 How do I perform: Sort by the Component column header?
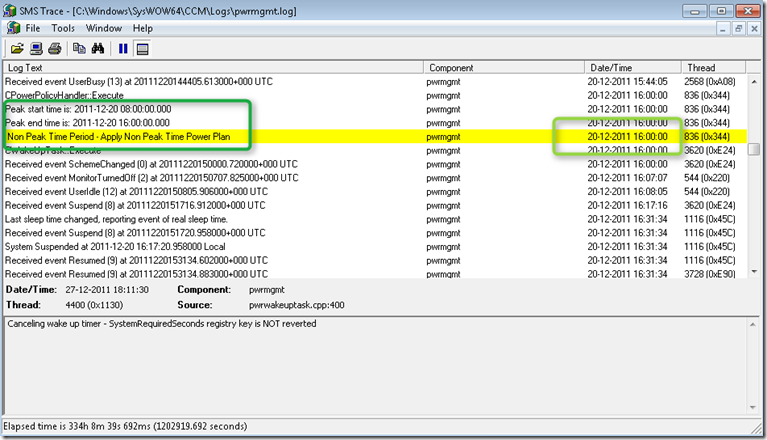504,67
